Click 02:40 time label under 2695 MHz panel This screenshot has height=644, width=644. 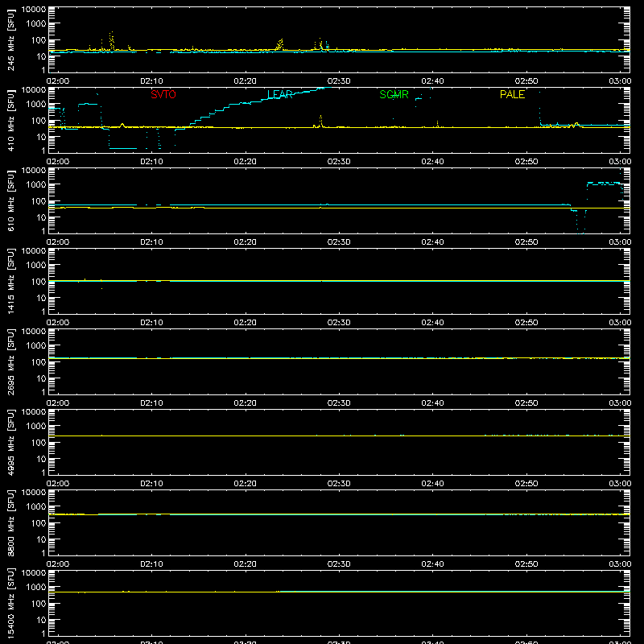[432, 403]
